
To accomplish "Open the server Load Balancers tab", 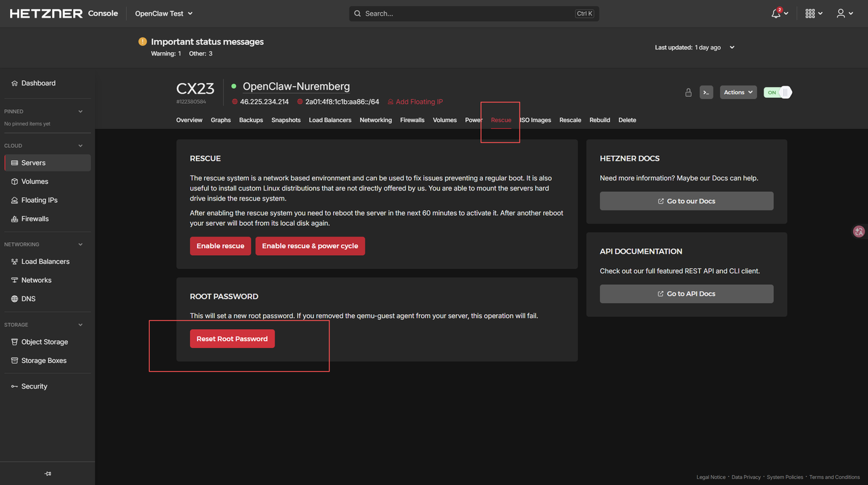I will pyautogui.click(x=330, y=120).
